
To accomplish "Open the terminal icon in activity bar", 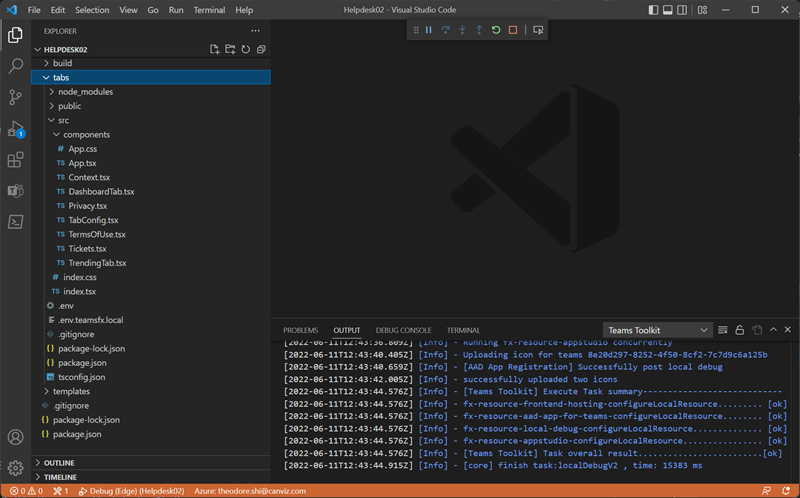I will pyautogui.click(x=15, y=221).
